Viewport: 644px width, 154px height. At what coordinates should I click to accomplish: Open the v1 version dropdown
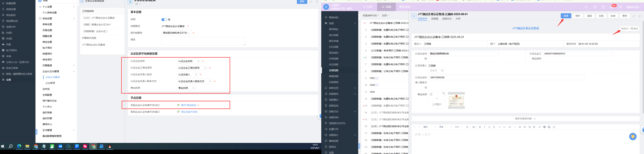coord(138,4)
